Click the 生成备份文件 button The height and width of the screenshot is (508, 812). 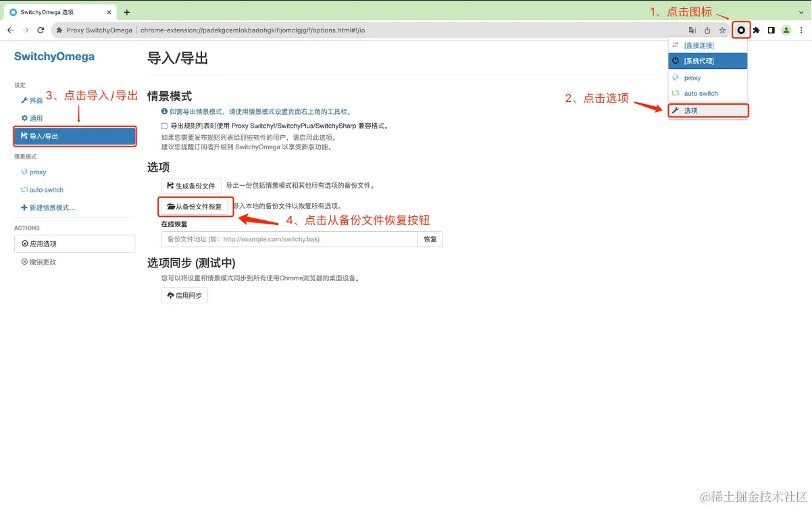(x=191, y=186)
